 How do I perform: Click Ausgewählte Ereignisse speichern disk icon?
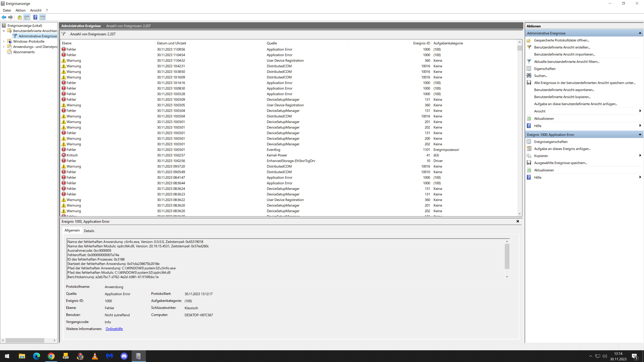point(529,163)
